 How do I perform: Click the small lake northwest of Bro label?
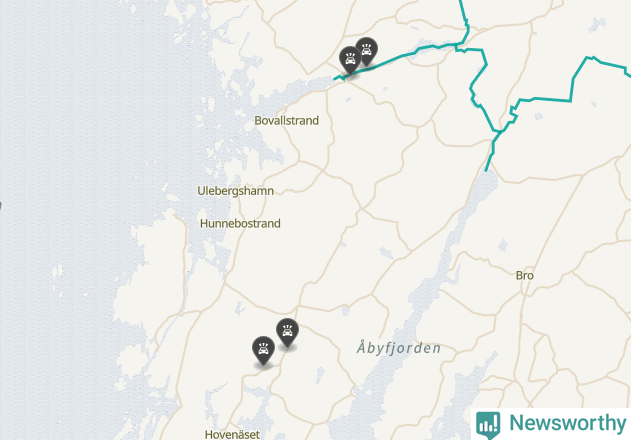click(503, 245)
